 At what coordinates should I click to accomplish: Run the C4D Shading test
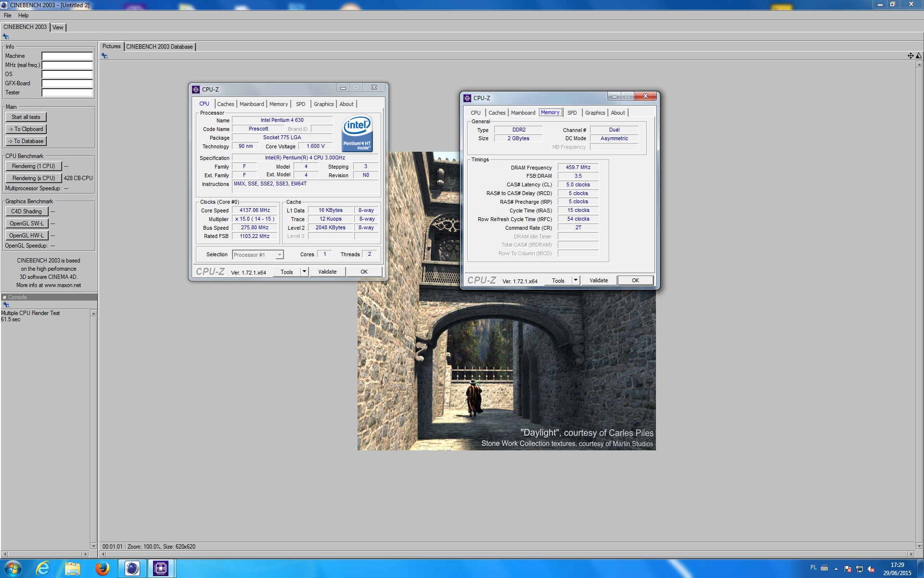27,211
